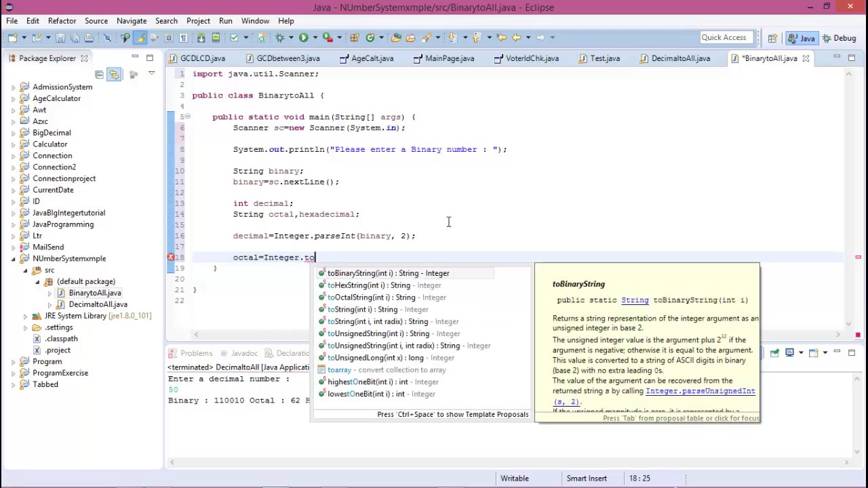Open the Source menu
The height and width of the screenshot is (488, 868).
click(x=96, y=21)
